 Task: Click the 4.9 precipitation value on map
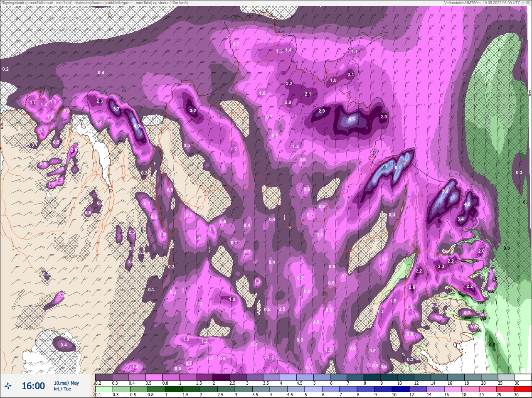tap(137, 126)
